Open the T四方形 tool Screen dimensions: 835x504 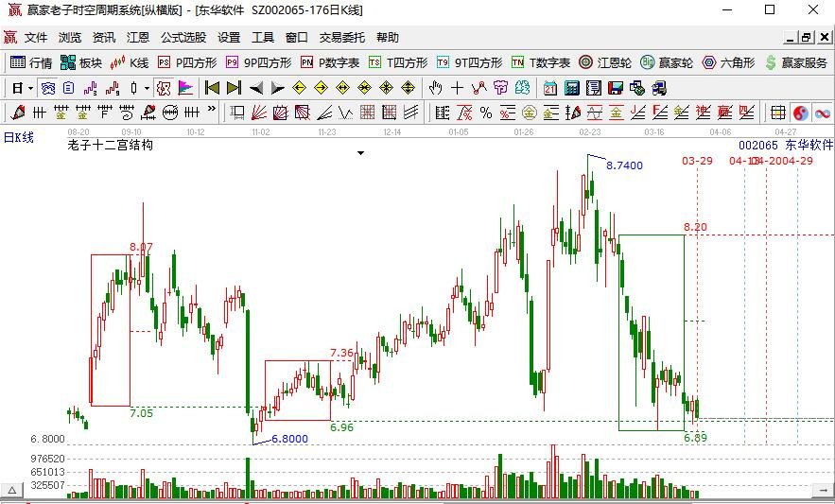398,62
